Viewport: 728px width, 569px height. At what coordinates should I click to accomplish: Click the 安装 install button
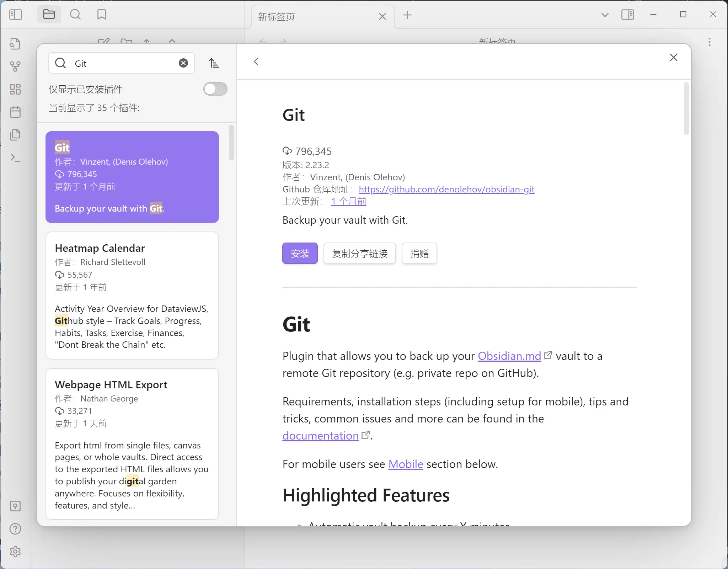tap(300, 253)
